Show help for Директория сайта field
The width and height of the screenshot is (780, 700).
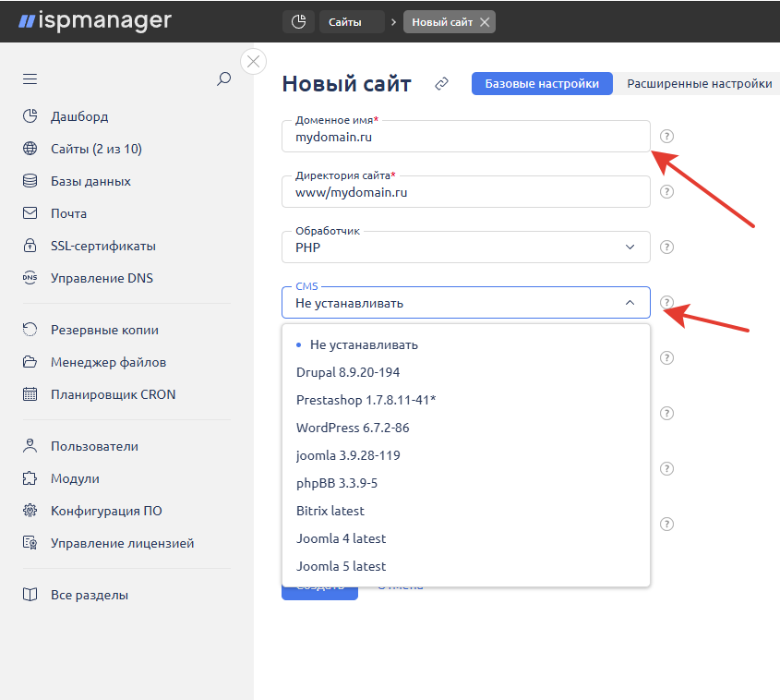pos(666,191)
